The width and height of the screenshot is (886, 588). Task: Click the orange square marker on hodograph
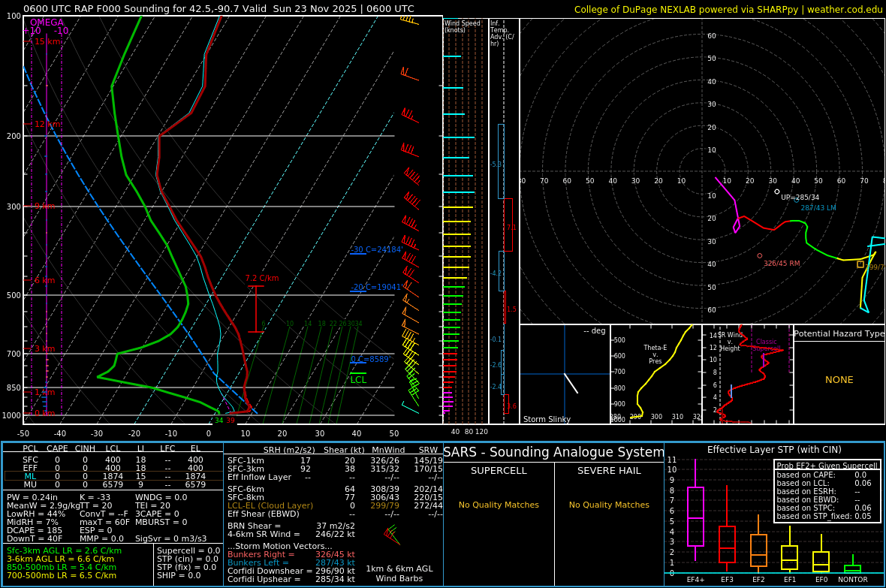(x=860, y=264)
